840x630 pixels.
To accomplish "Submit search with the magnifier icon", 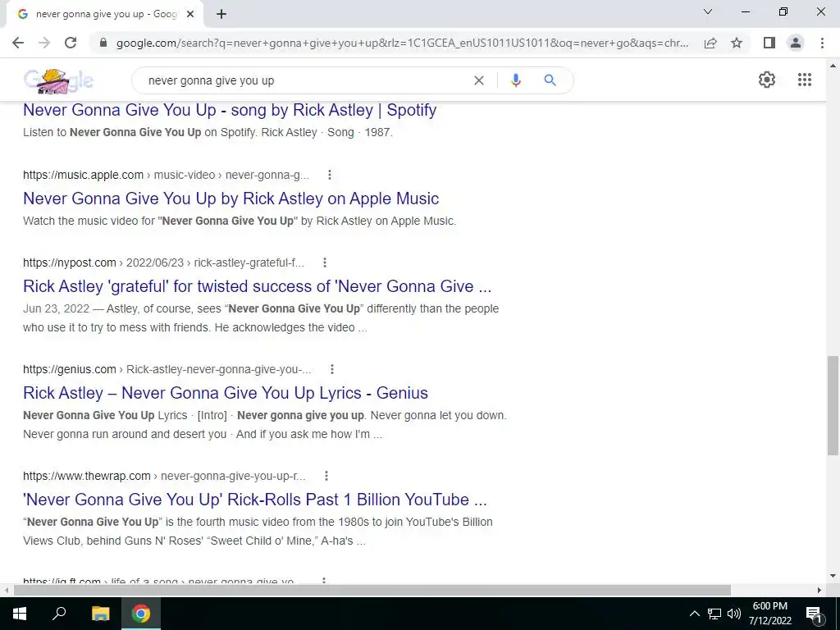I will point(550,80).
